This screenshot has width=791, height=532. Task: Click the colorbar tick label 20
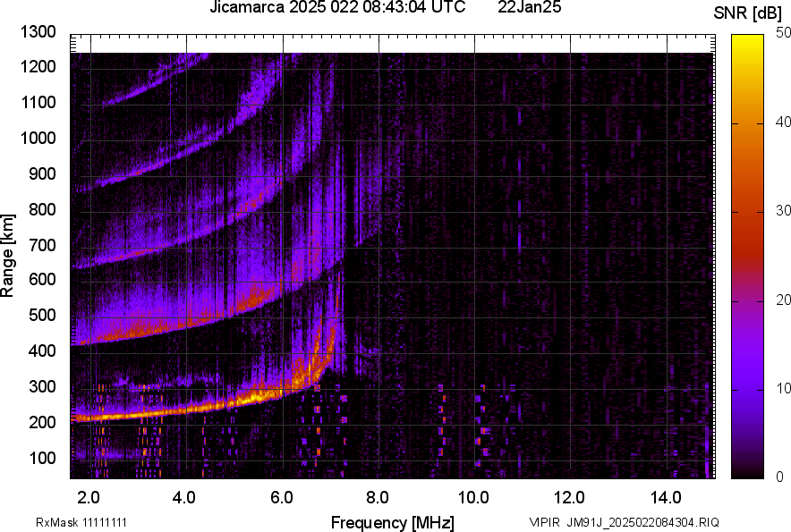coord(784,300)
